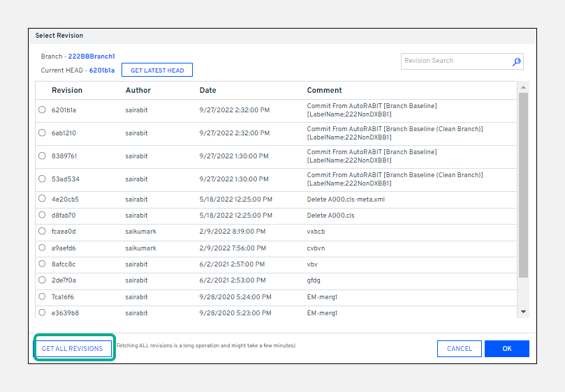The height and width of the screenshot is (392, 565).
Task: Click scrollbar up arrow in revision list
Action: pos(523,87)
